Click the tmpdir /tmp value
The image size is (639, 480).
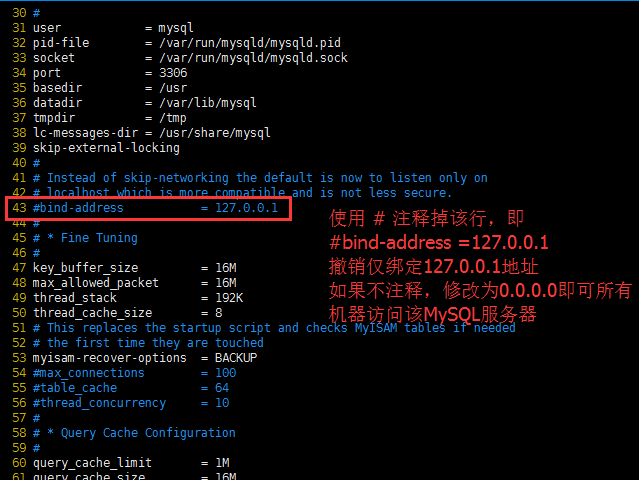pos(173,118)
